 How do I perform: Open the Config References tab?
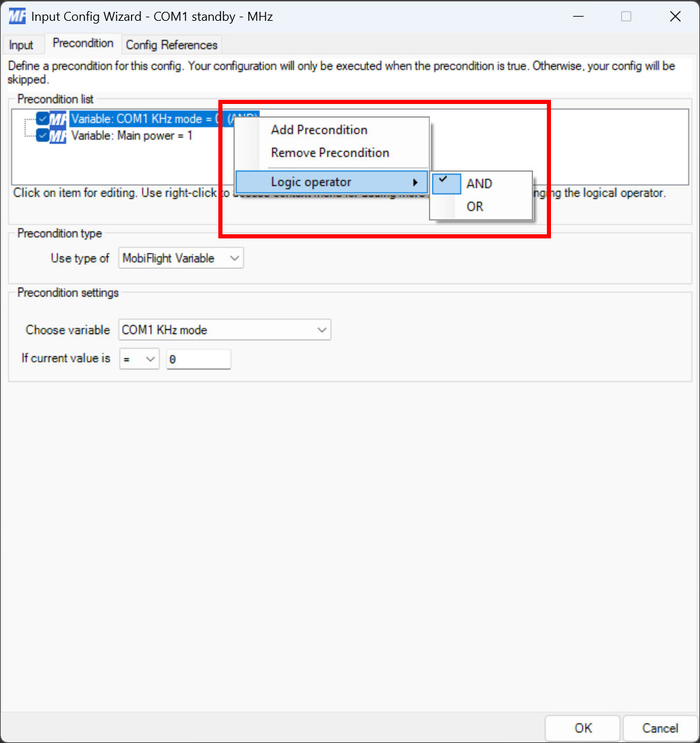172,45
